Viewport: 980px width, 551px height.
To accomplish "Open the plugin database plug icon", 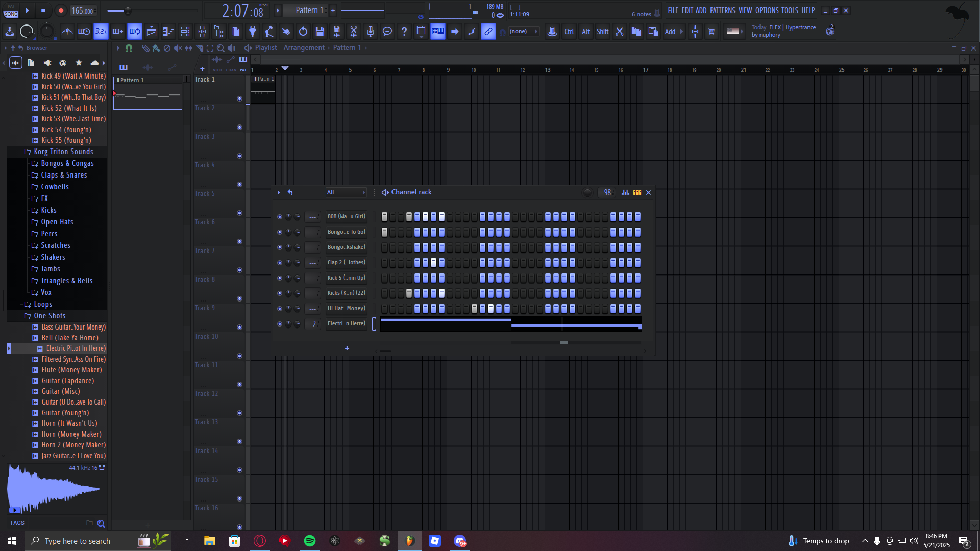I will 252,32.
